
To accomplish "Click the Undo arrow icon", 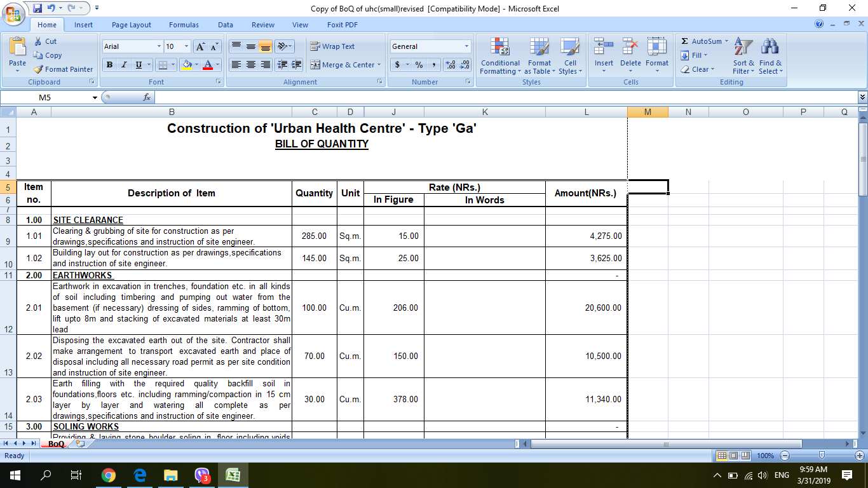I will coord(53,8).
